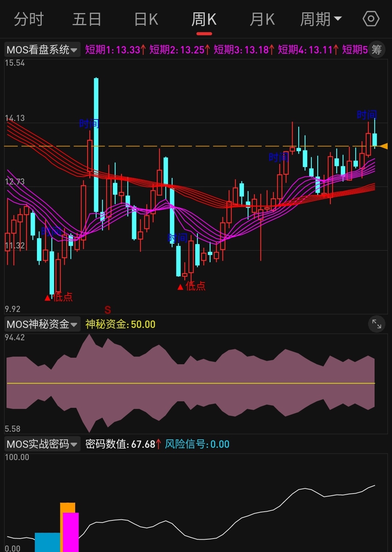Tap the second 低点 marker near the middle trough
Screen dimensions: 392x552
tap(191, 287)
